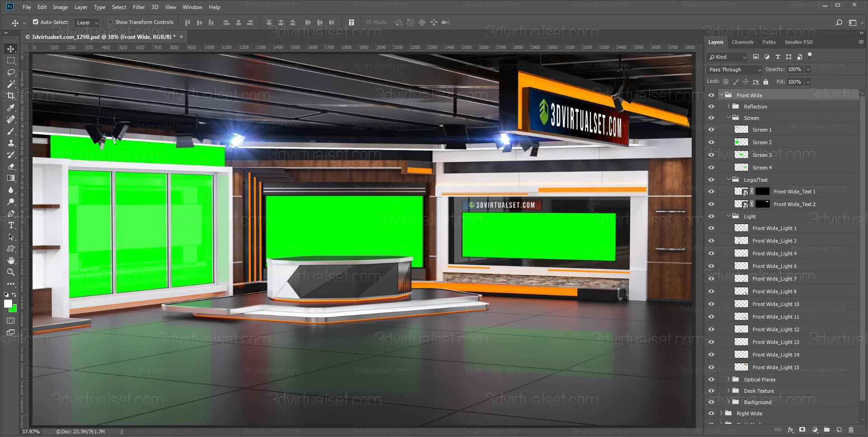This screenshot has height=437, width=868.
Task: Switch to the Smaller PSD tab
Action: (x=798, y=42)
